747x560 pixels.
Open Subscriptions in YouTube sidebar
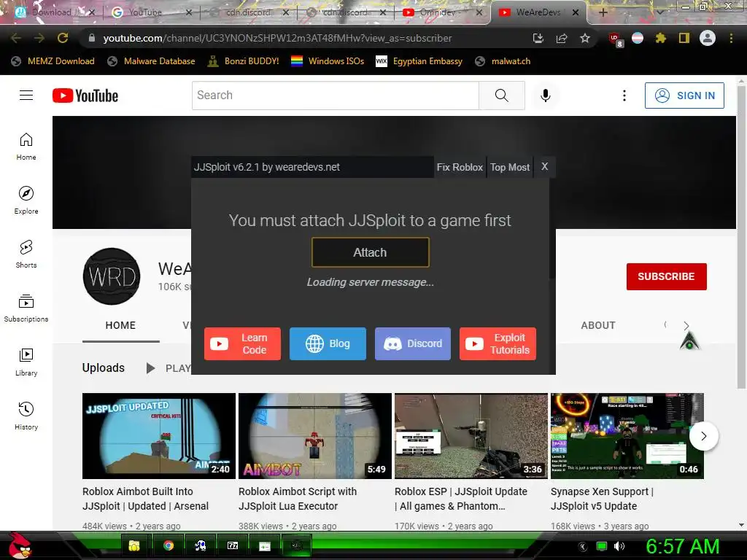click(26, 308)
